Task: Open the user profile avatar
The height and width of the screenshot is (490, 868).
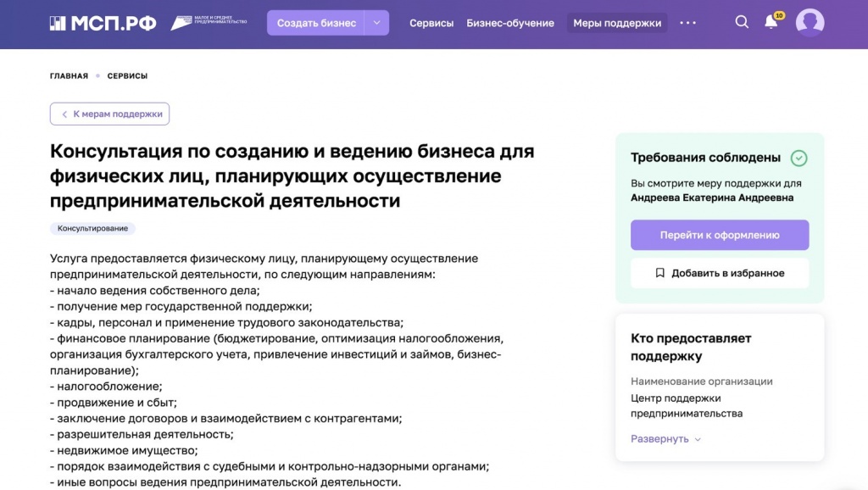Action: coord(810,23)
